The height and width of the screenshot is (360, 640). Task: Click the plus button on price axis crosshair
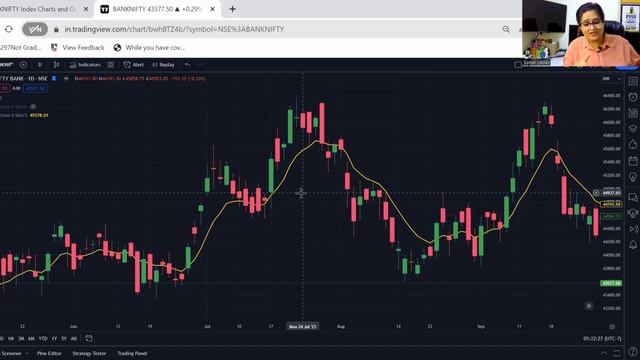point(596,193)
